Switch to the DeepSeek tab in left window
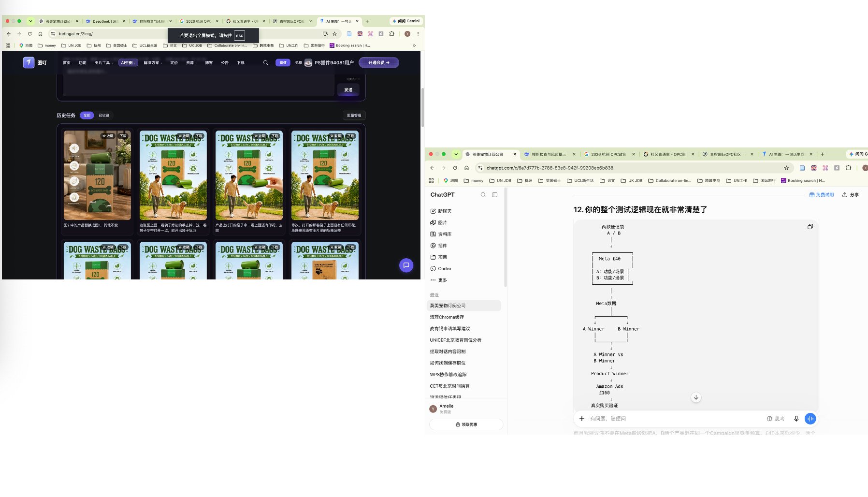The width and height of the screenshot is (868, 497). 105,21
